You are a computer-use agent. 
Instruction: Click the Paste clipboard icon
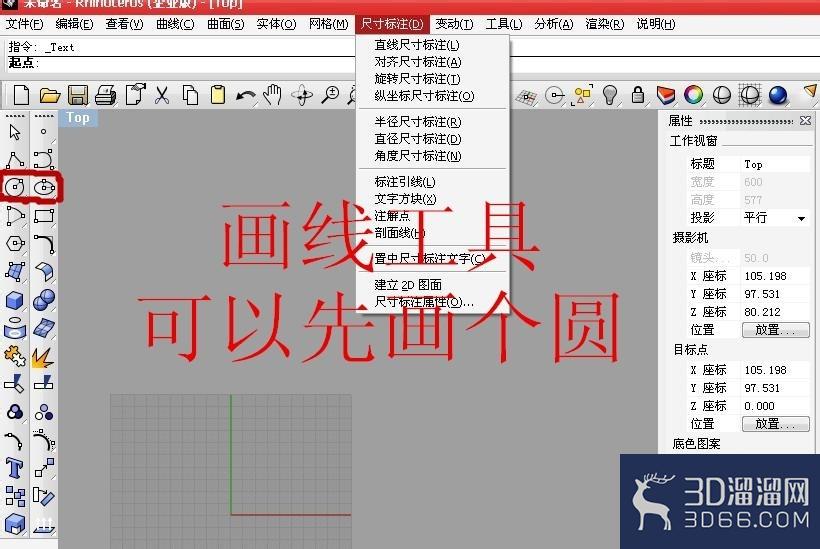pyautogui.click(x=218, y=95)
